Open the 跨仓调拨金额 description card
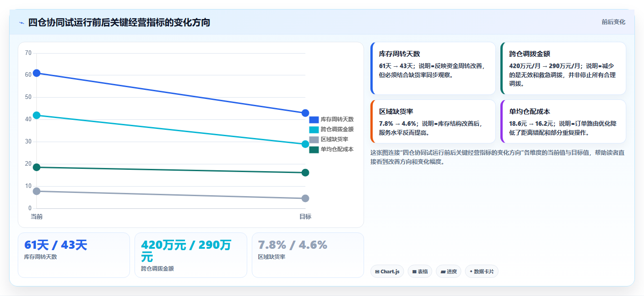644x296 pixels. (563, 68)
